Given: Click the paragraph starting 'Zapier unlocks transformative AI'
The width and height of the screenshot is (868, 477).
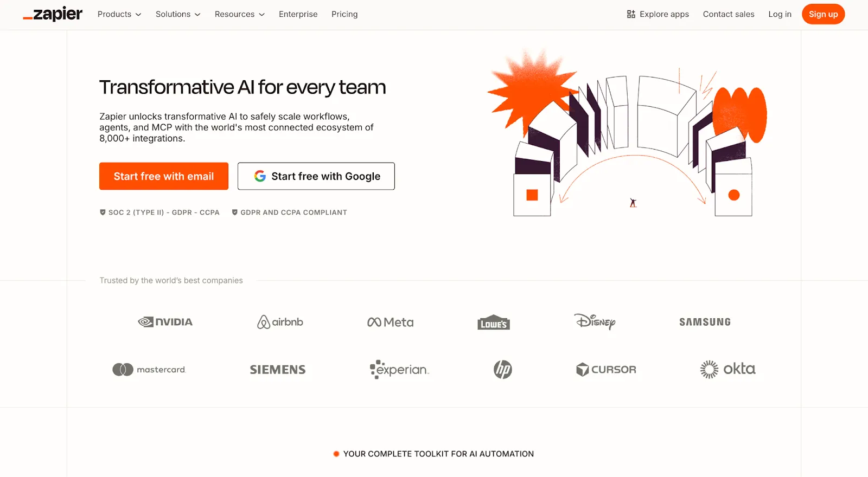Looking at the screenshot, I should (237, 127).
